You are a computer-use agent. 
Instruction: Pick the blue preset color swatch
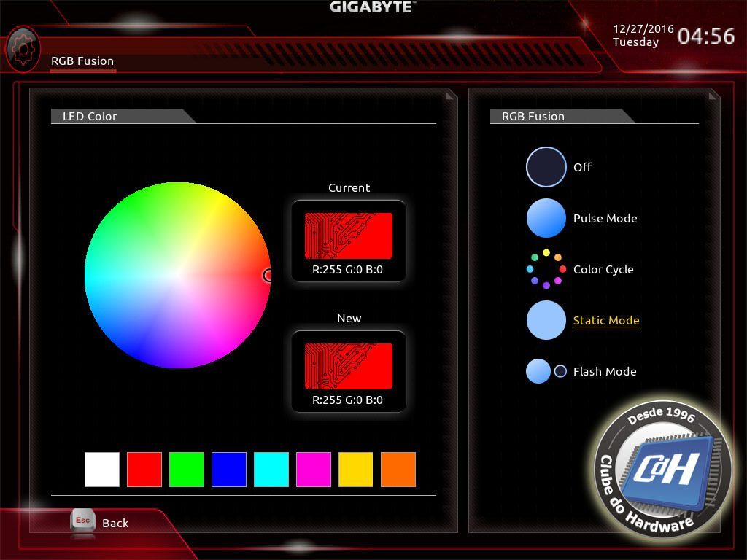tap(229, 470)
